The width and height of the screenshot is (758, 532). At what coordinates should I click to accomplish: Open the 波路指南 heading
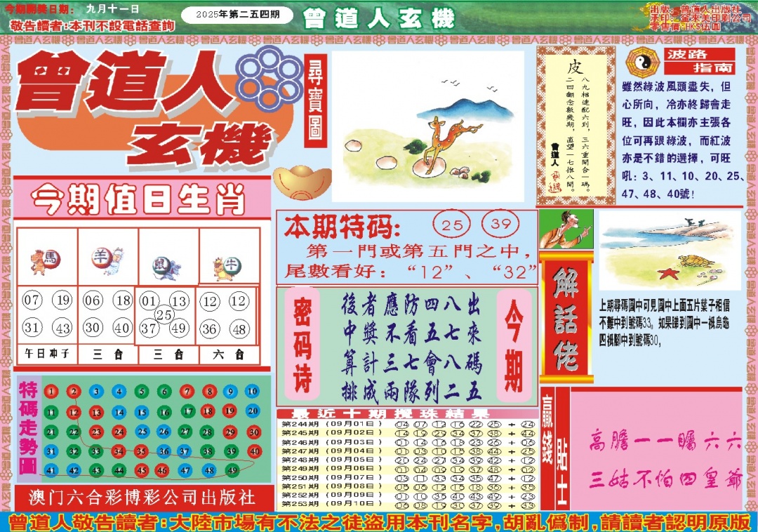pos(700,62)
